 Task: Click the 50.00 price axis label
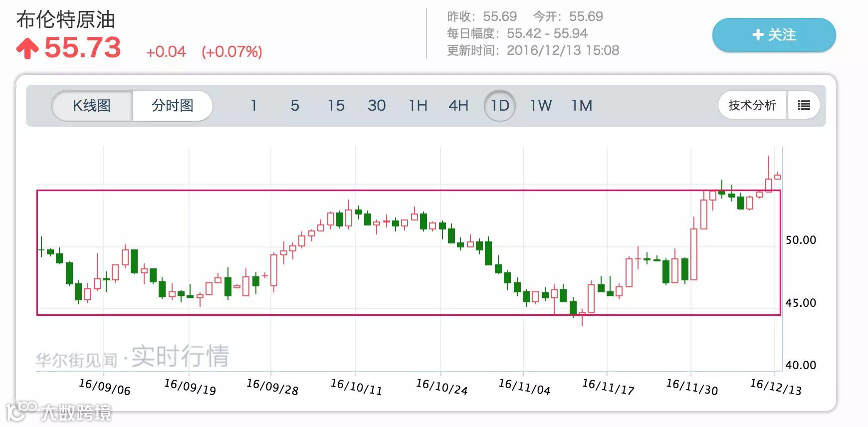(801, 240)
